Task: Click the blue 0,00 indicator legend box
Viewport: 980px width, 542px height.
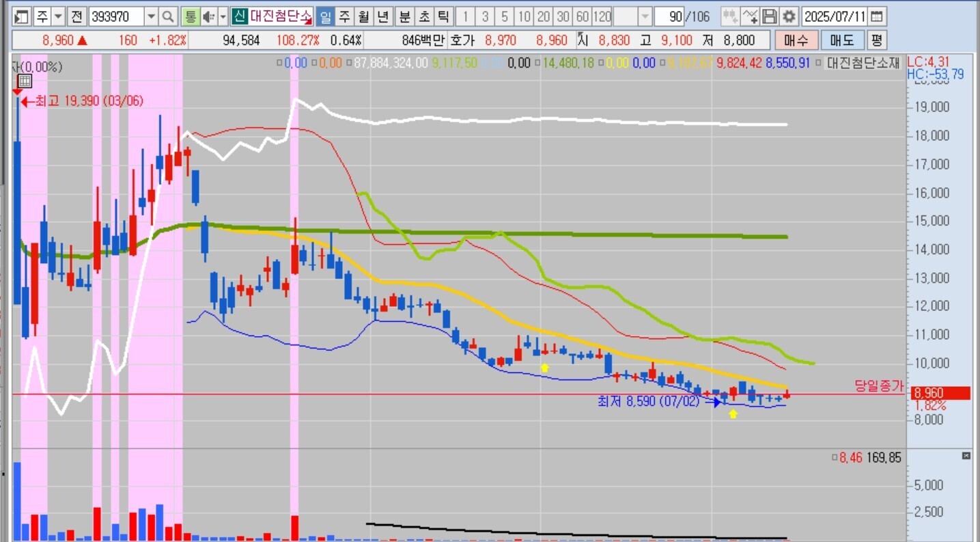Action: click(x=279, y=64)
